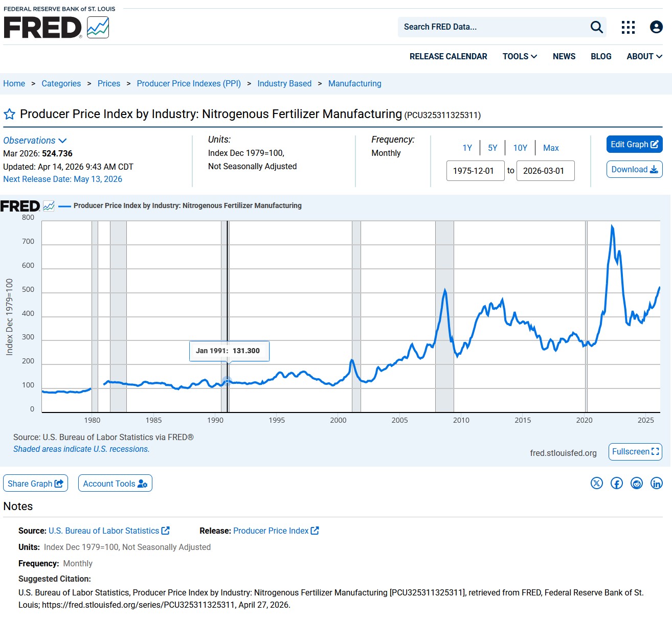Go to the Blog section
The height and width of the screenshot is (620, 672).
(601, 56)
